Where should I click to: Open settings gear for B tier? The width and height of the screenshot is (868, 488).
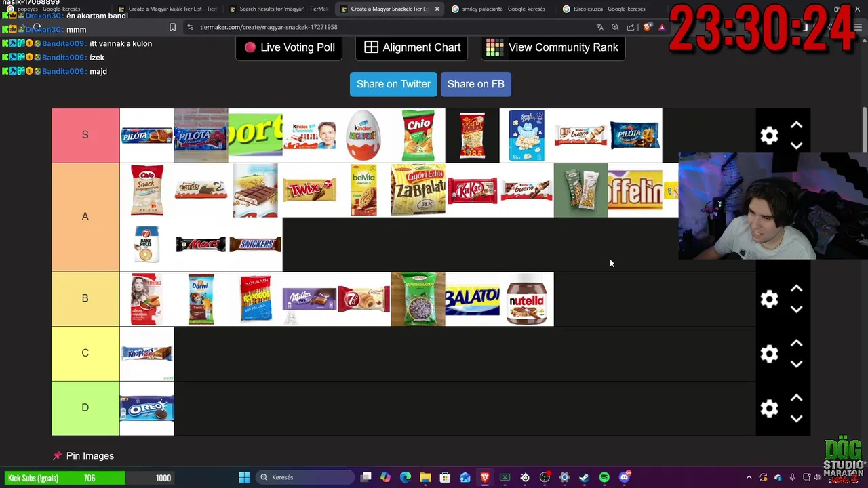769,299
